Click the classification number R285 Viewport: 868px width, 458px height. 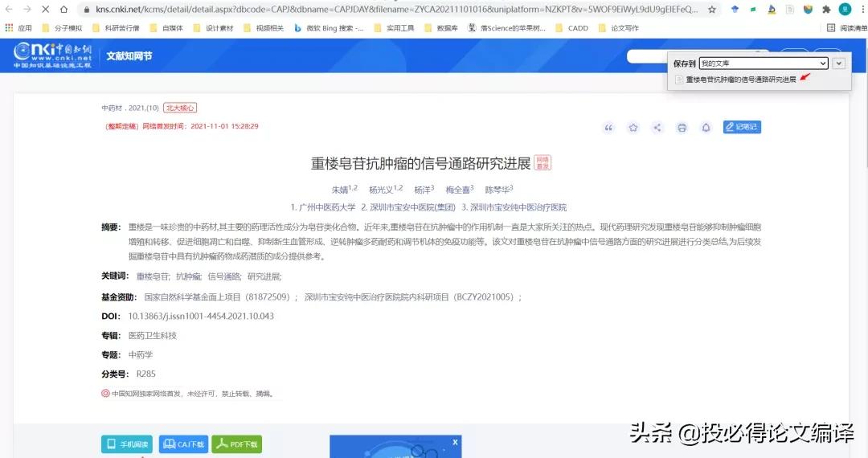[x=145, y=374]
